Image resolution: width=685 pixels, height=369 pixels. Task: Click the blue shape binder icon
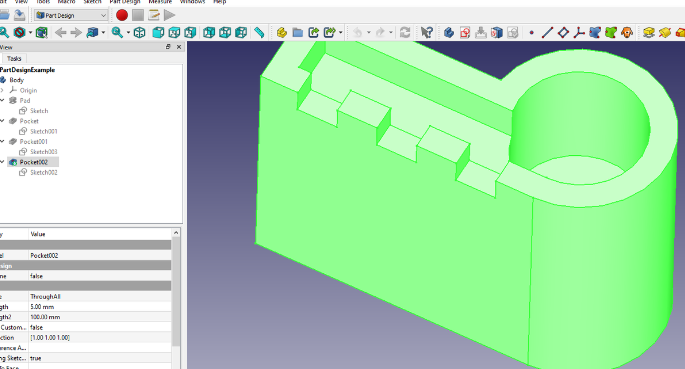click(x=595, y=32)
